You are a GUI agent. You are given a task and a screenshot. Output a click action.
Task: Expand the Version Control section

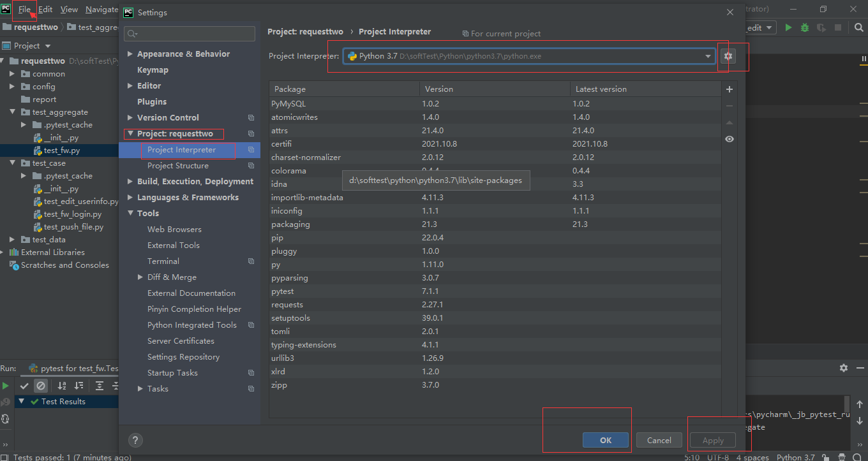[x=130, y=118]
